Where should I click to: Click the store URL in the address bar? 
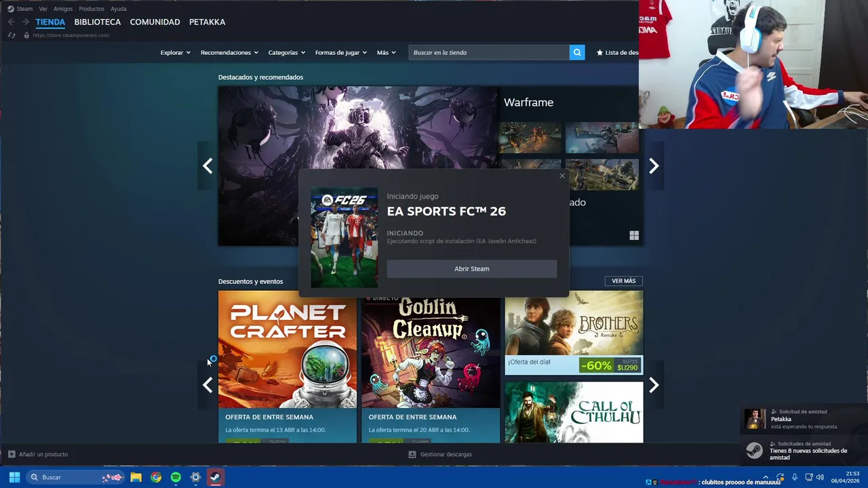[x=71, y=35]
